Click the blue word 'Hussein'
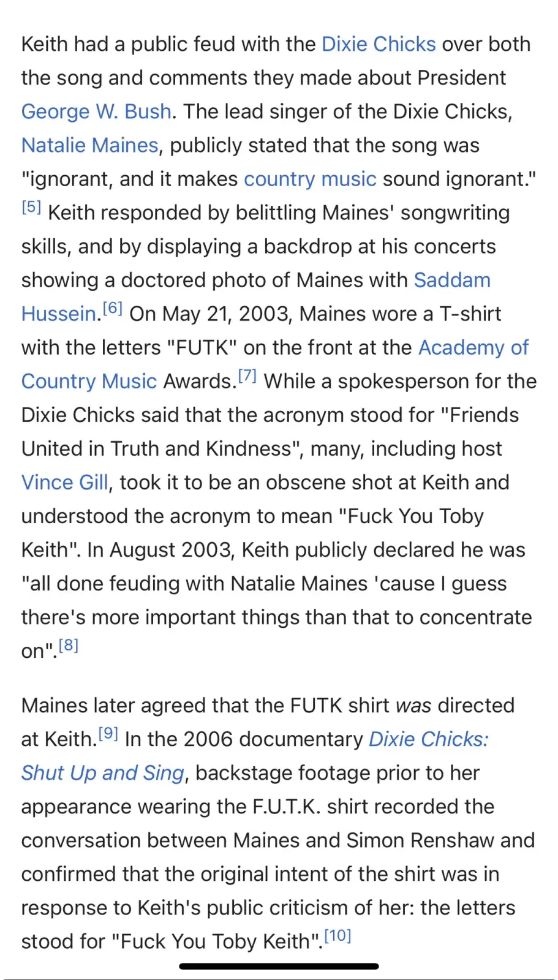558x980 pixels. tap(59, 314)
